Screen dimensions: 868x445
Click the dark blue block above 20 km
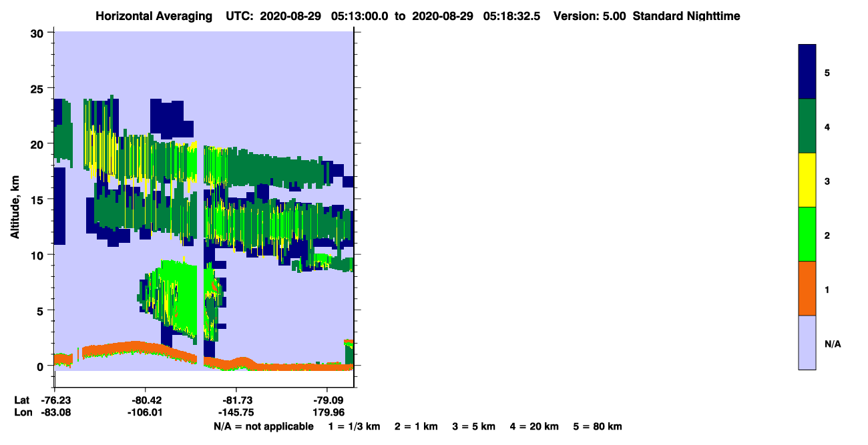coord(167,117)
